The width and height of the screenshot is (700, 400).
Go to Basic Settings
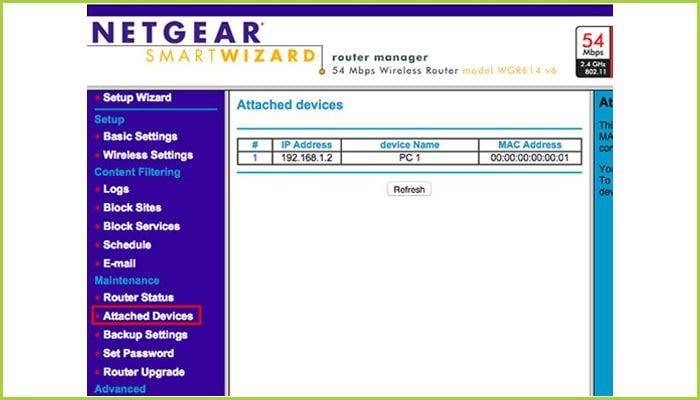[x=140, y=137]
